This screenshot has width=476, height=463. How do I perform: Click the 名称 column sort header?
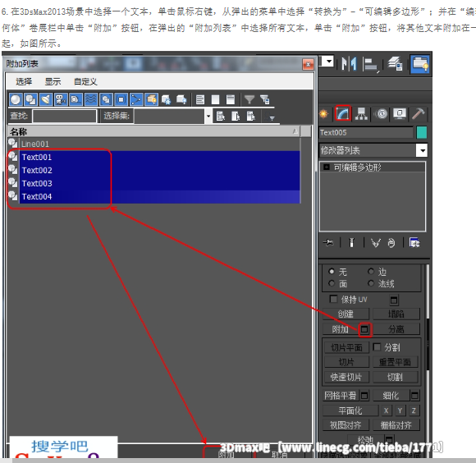[x=153, y=131]
